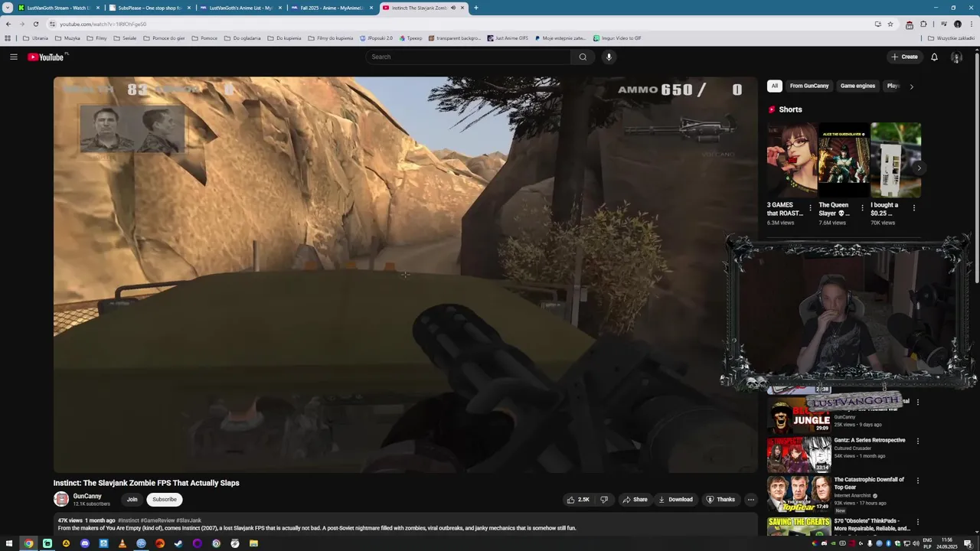Click the Subscribe button
The width and height of the screenshot is (980, 551).
[164, 499]
